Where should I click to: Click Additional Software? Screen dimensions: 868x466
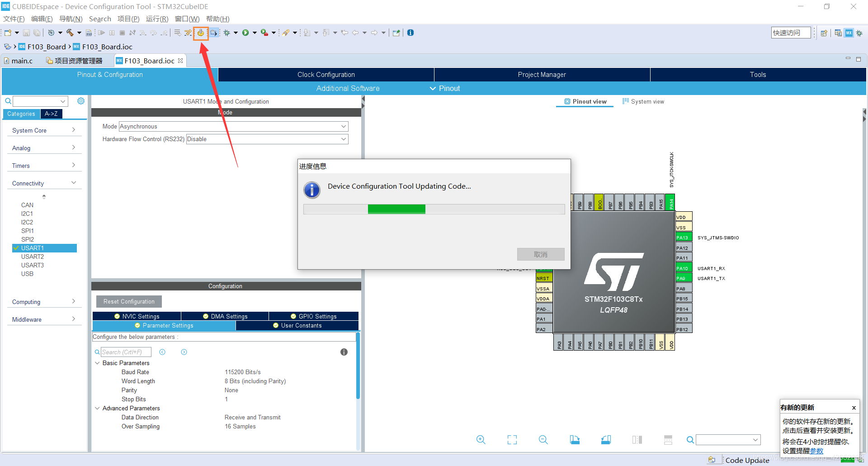pyautogui.click(x=348, y=88)
